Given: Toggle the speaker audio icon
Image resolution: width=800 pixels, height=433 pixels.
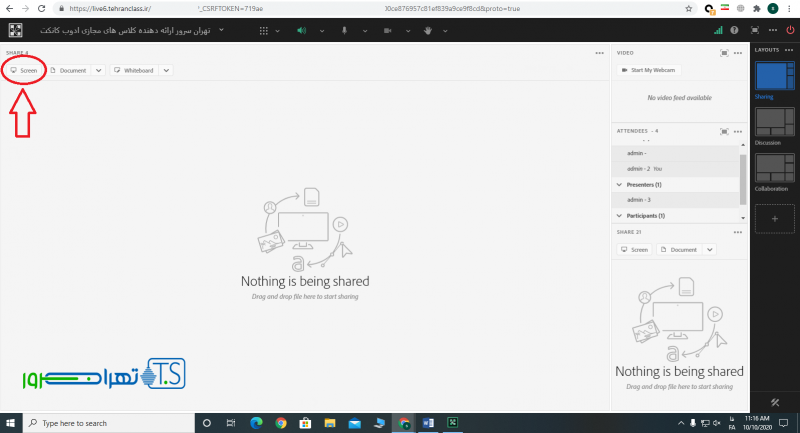Looking at the screenshot, I should tap(301, 30).
